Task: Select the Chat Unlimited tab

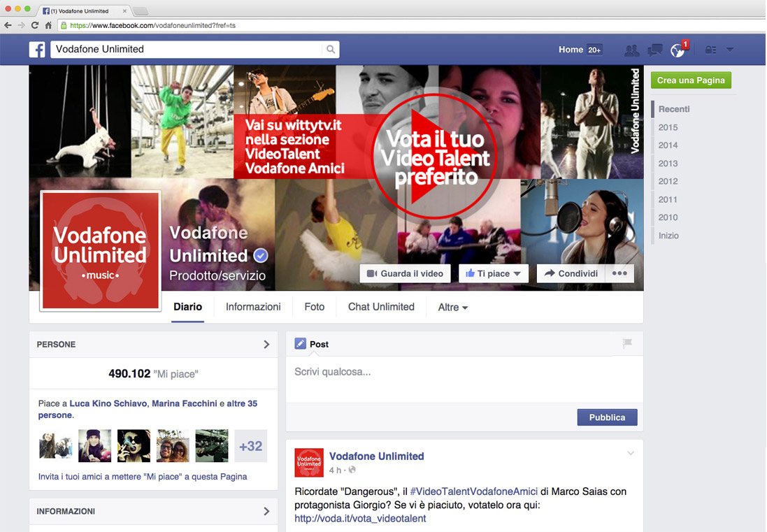Action: (x=381, y=307)
